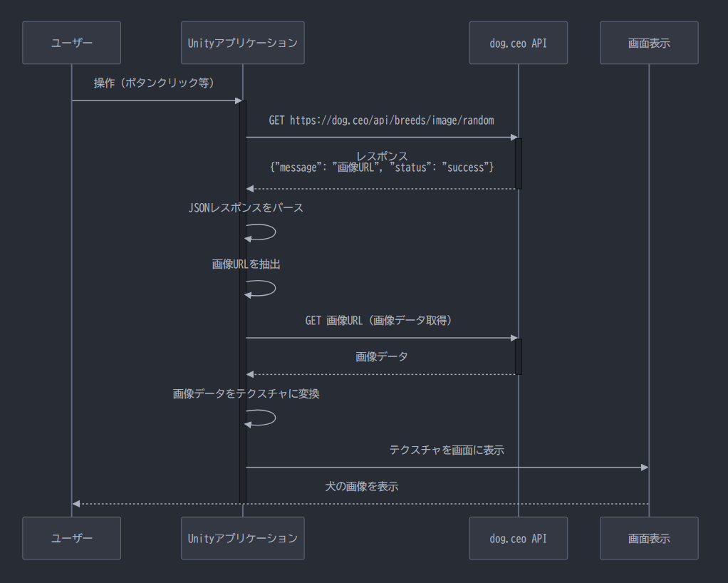728x583 pixels.
Task: Click the bottom dog.ceo API box
Action: tap(518, 538)
